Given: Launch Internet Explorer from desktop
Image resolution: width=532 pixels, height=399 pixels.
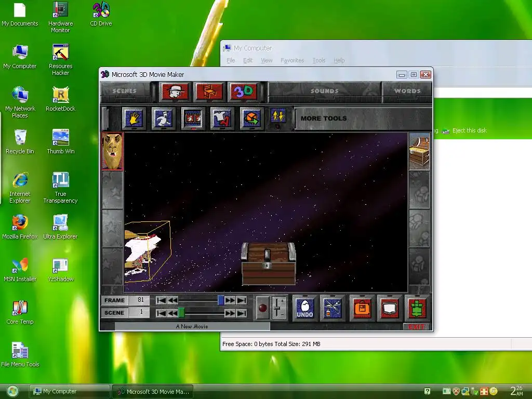Looking at the screenshot, I should [20, 188].
